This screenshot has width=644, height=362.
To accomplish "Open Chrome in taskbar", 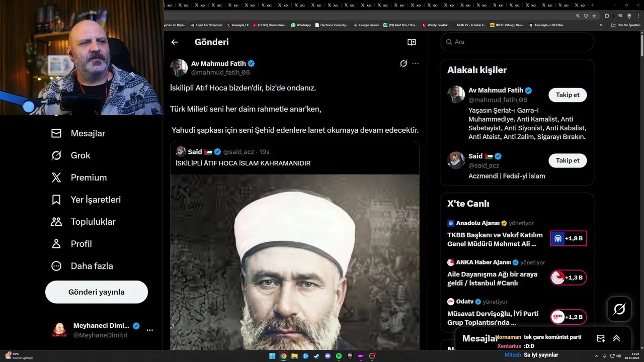I will tap(283, 356).
